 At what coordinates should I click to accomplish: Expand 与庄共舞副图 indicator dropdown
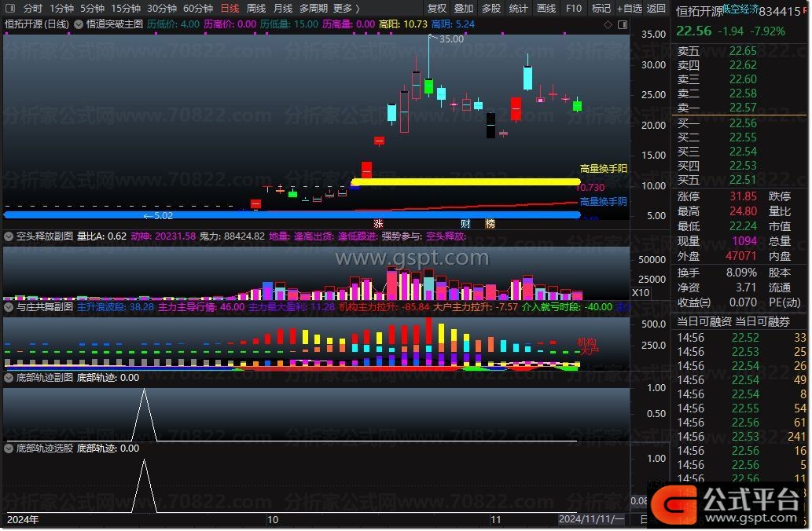[9, 307]
